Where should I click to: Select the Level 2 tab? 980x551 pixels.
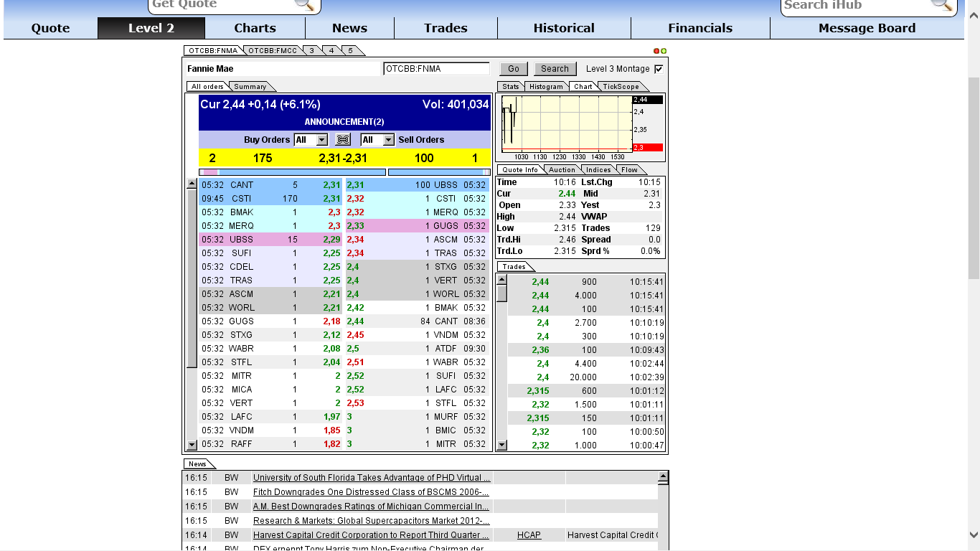pyautogui.click(x=151, y=28)
